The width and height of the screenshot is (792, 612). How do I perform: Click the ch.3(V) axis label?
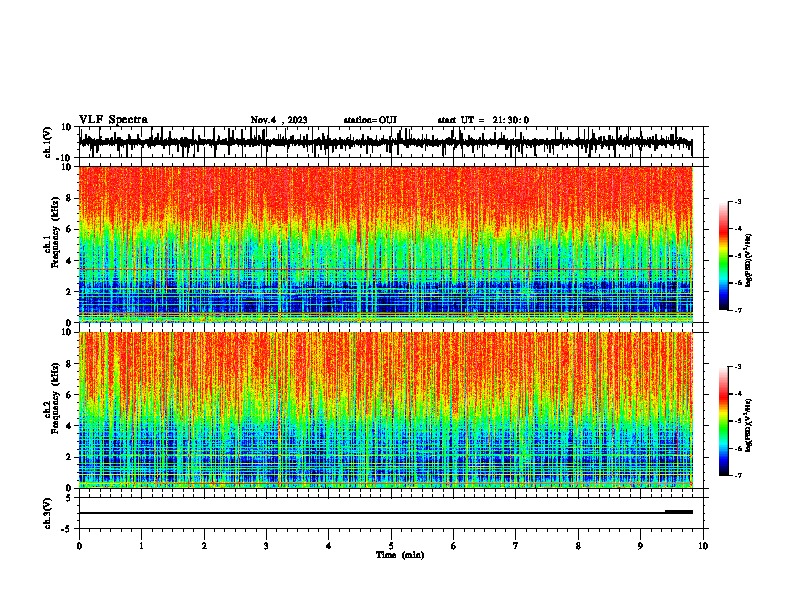point(47,513)
